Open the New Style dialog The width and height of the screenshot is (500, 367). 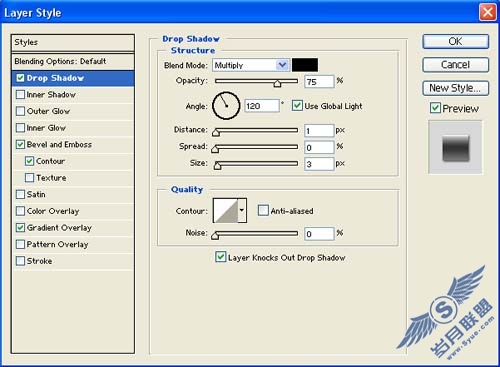coord(455,88)
